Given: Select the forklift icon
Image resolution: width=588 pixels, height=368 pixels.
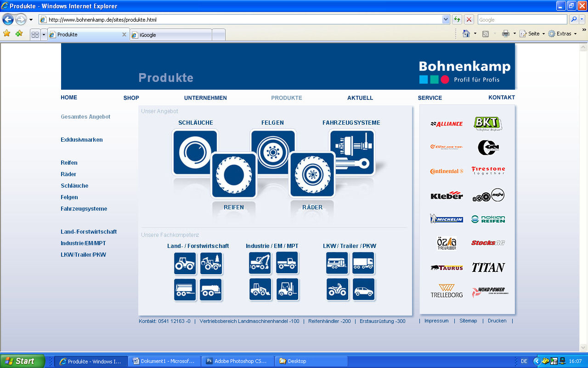Looking at the screenshot, I should (x=288, y=289).
